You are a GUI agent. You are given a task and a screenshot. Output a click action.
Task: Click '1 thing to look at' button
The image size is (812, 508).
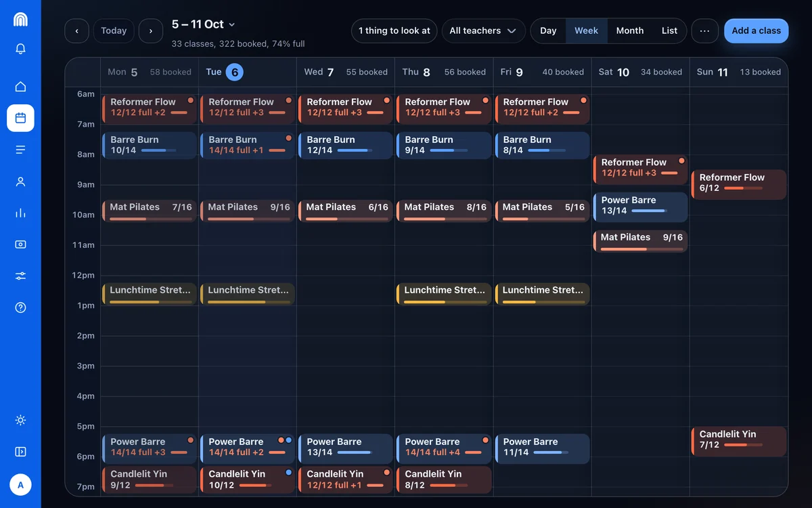(394, 30)
